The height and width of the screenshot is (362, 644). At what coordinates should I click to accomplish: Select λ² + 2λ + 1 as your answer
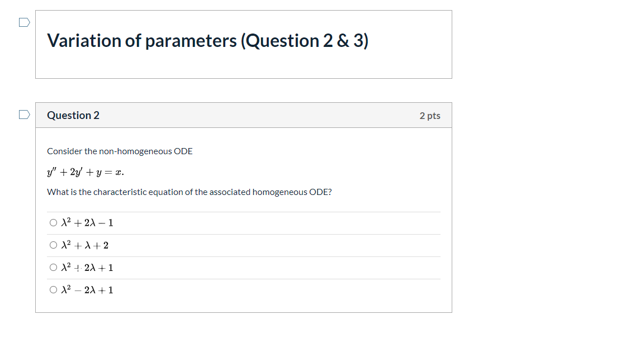pyautogui.click(x=53, y=267)
